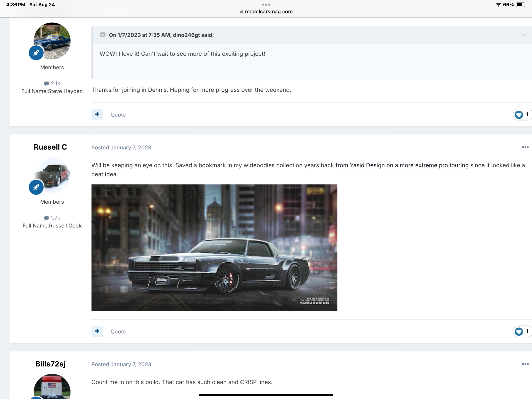Screen dimensions: 532x399
Task: Jump to quoted post via share arrow
Action: point(524,36)
